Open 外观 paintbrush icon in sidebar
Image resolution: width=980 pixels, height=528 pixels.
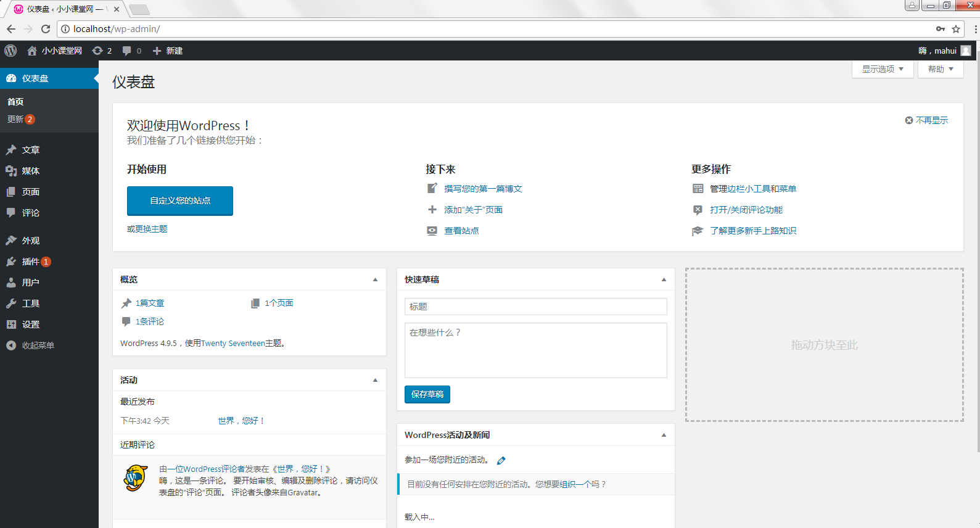click(11, 241)
